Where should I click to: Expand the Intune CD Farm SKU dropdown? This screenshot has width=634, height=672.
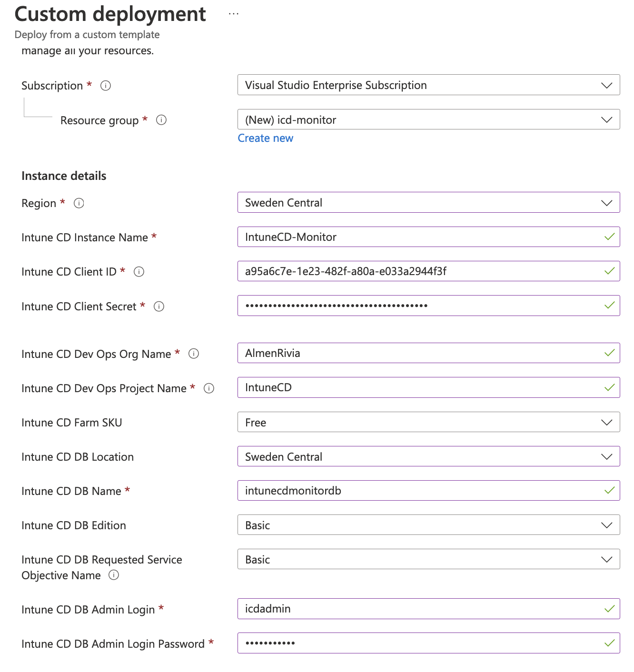(x=606, y=422)
